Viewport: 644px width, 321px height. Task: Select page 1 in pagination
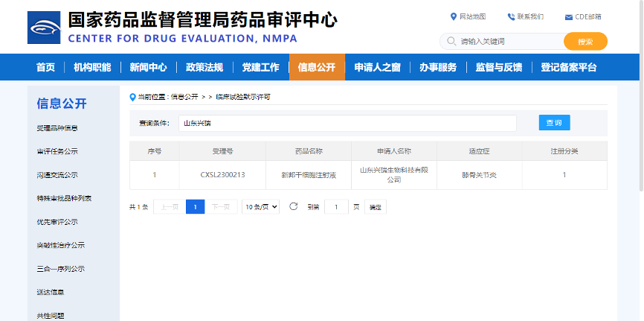point(195,207)
